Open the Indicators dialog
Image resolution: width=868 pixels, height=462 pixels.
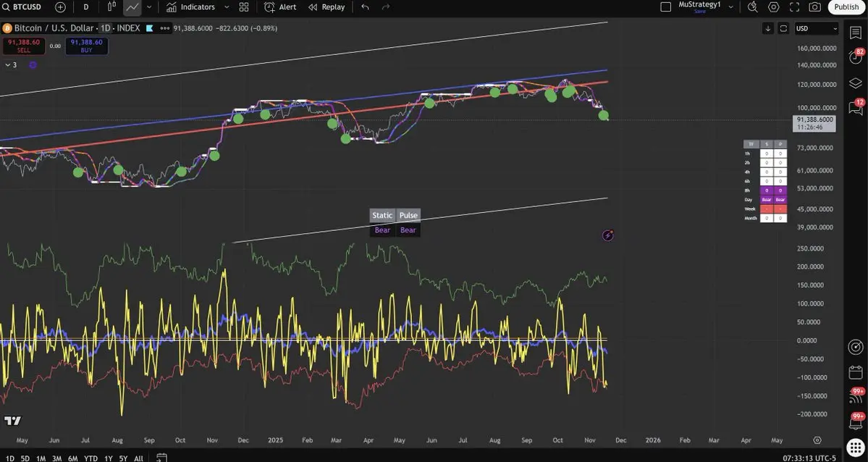[x=190, y=7]
